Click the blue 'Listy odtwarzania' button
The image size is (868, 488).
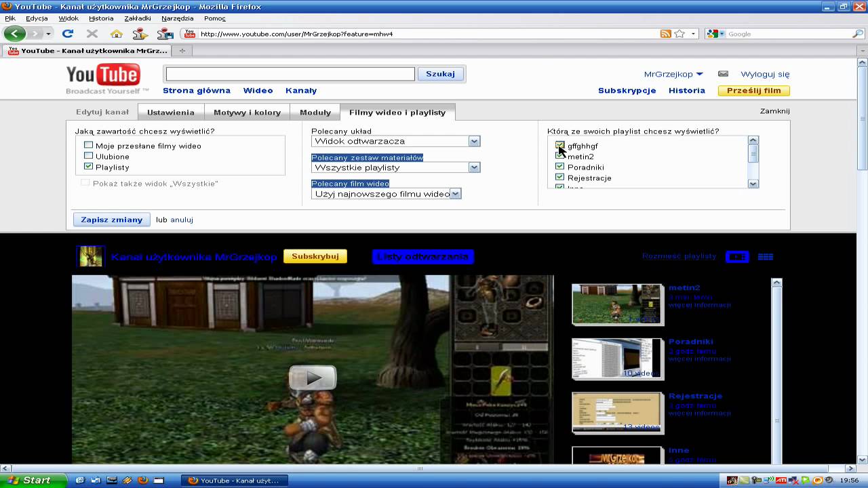(423, 256)
